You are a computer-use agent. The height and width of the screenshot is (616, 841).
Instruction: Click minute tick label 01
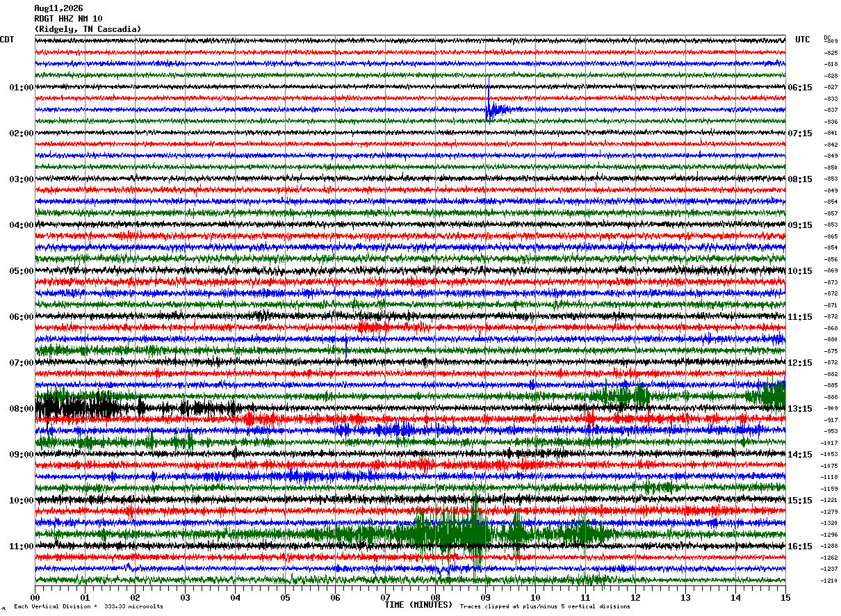click(x=85, y=597)
